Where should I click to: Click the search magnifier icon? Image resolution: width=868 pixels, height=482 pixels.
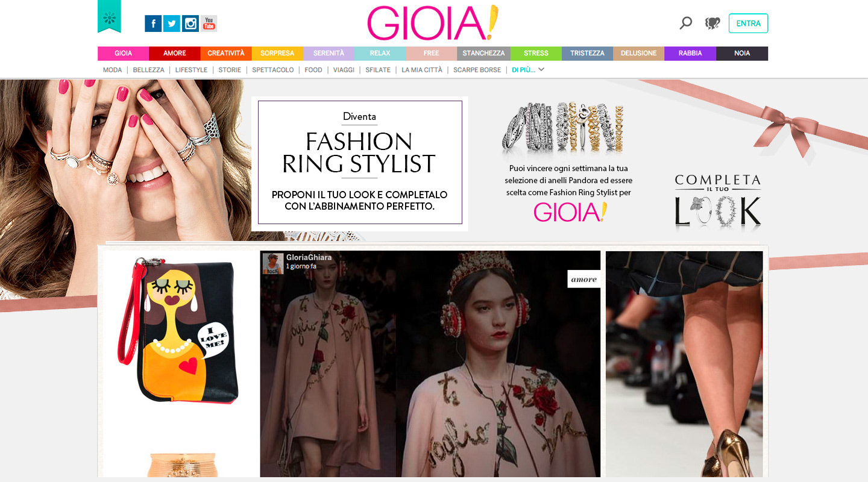tap(686, 23)
